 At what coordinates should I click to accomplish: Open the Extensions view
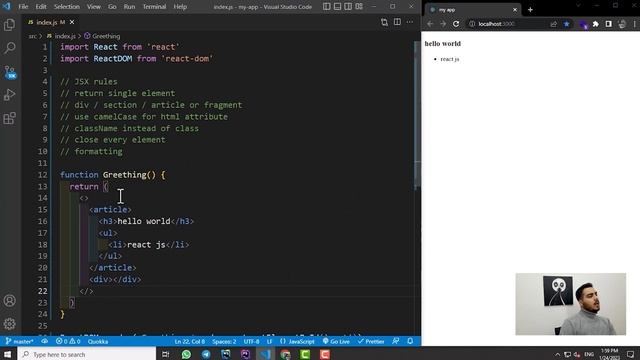pyautogui.click(x=9, y=118)
